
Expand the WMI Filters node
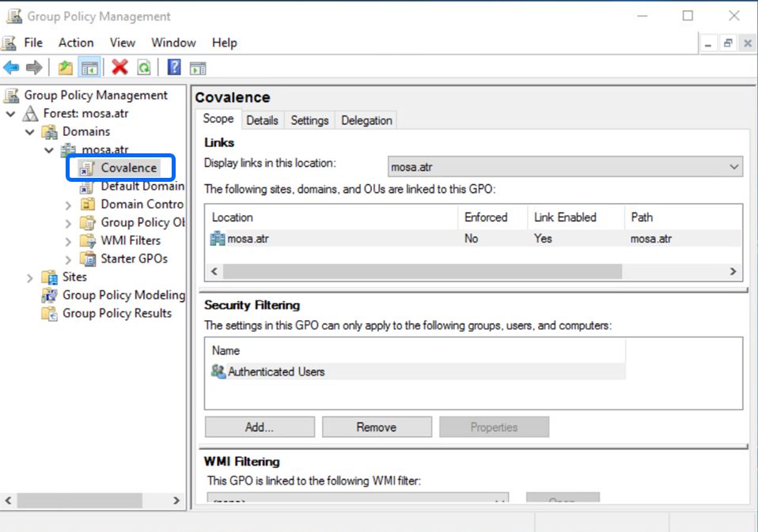click(68, 241)
